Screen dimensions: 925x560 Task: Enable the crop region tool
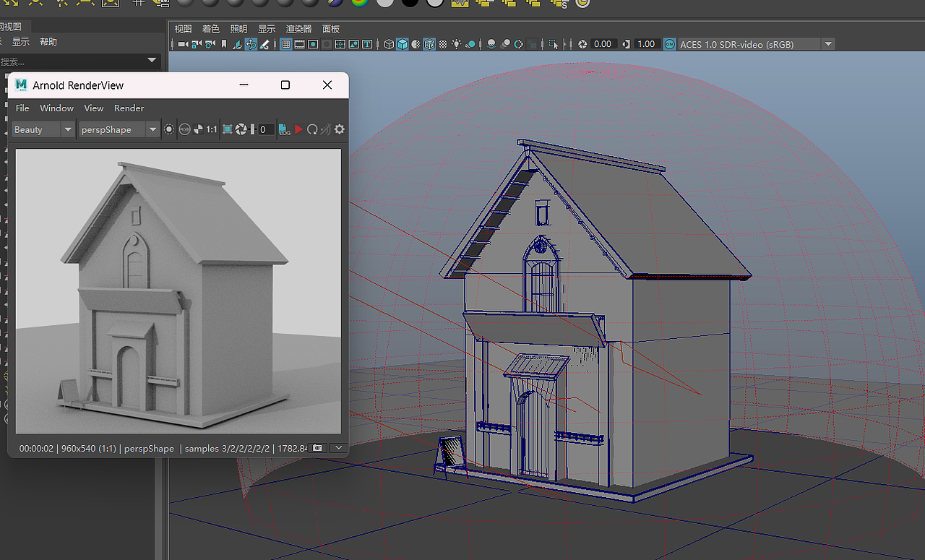(x=228, y=129)
